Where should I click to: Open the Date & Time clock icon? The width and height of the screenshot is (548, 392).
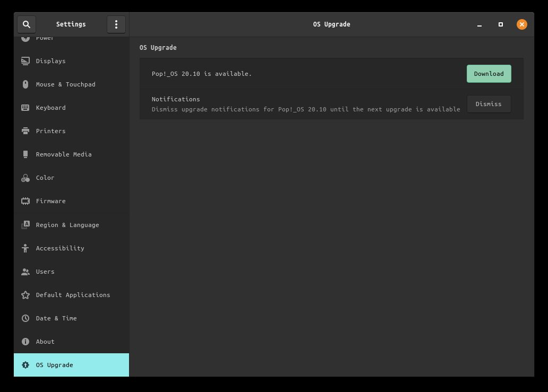tap(25, 318)
